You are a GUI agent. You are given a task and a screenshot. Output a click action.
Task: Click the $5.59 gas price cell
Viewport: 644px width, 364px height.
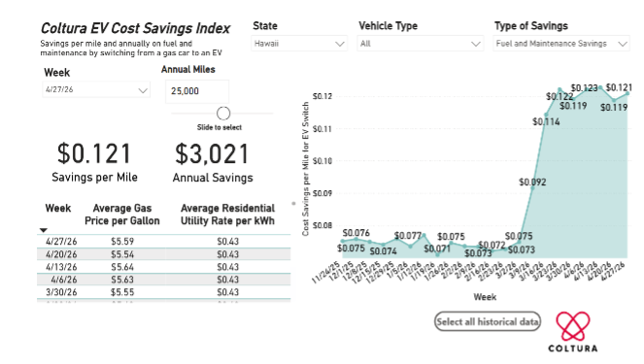[122, 242]
